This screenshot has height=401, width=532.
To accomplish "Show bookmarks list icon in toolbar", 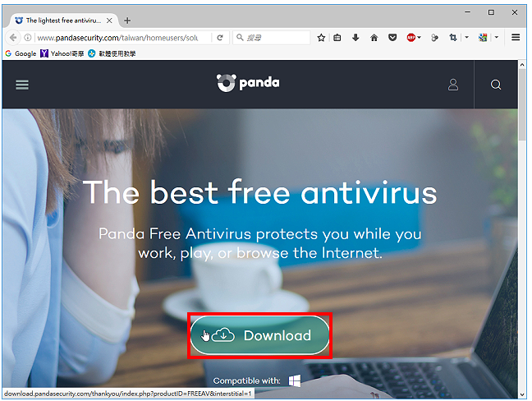I will [337, 37].
